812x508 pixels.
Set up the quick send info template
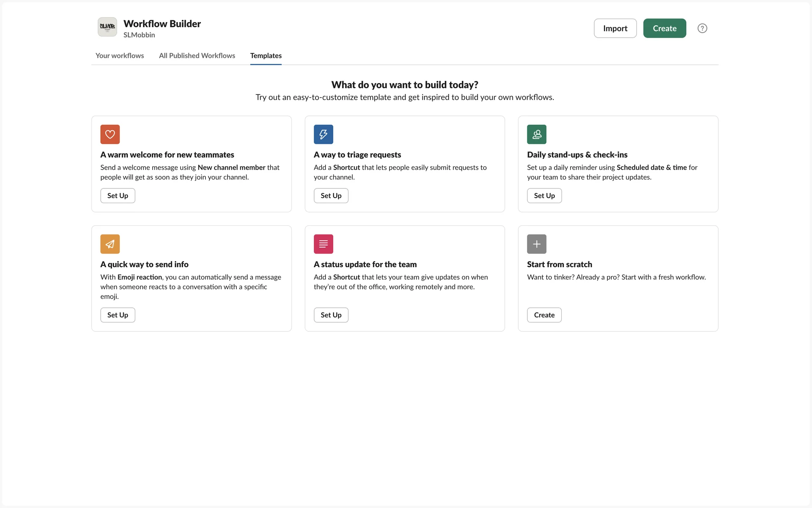[x=118, y=315]
